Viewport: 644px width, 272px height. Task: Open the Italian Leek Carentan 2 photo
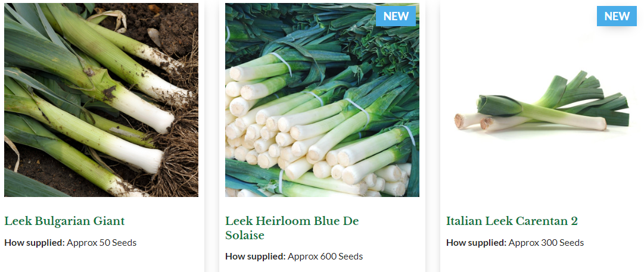(x=543, y=99)
